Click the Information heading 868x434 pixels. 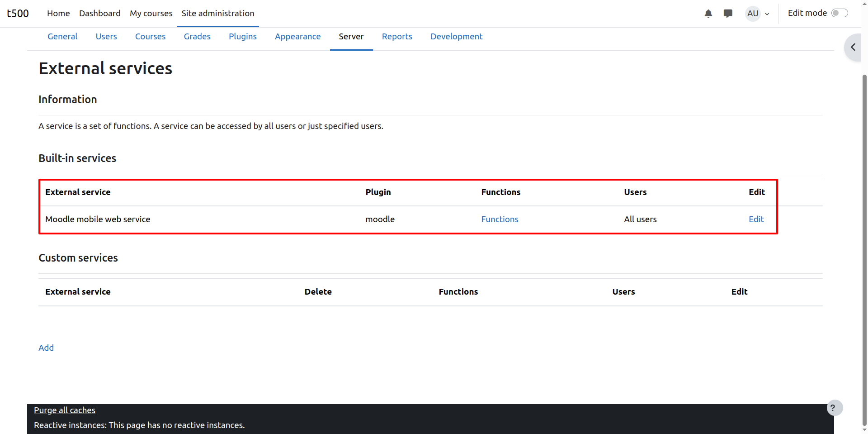tap(68, 100)
